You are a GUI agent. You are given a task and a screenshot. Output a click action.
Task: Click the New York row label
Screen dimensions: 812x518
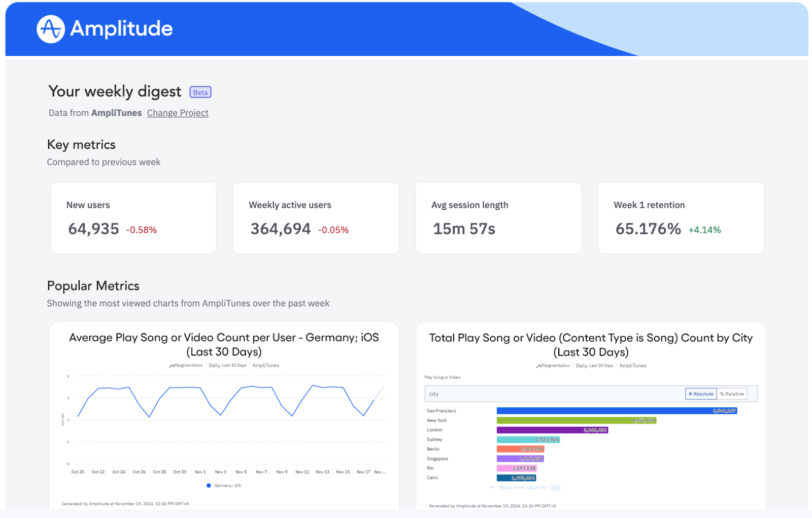[436, 420]
